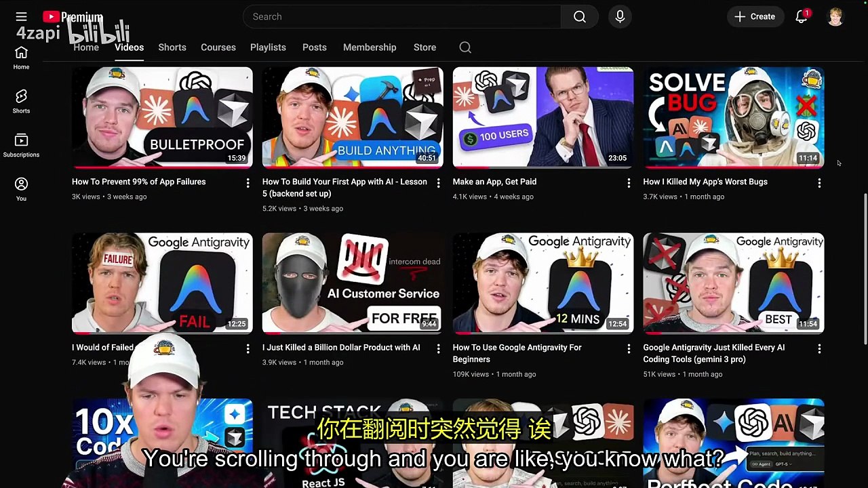Open the Courses tab
The image size is (868, 488).
[x=218, y=47]
